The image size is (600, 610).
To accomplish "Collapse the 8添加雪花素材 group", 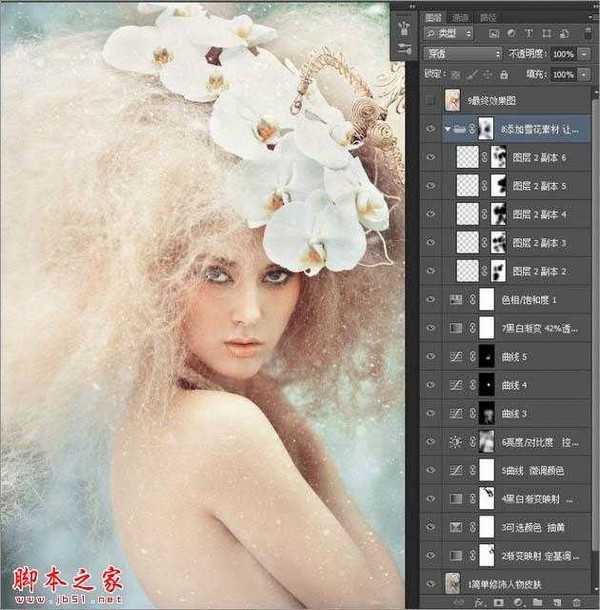I will click(x=447, y=128).
